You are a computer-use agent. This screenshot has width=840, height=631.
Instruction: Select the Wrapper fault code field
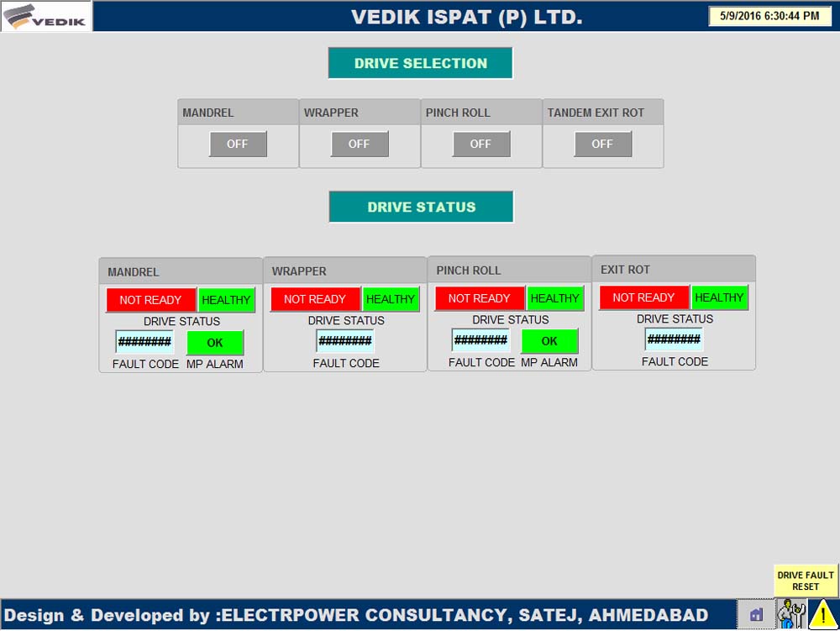tap(345, 340)
